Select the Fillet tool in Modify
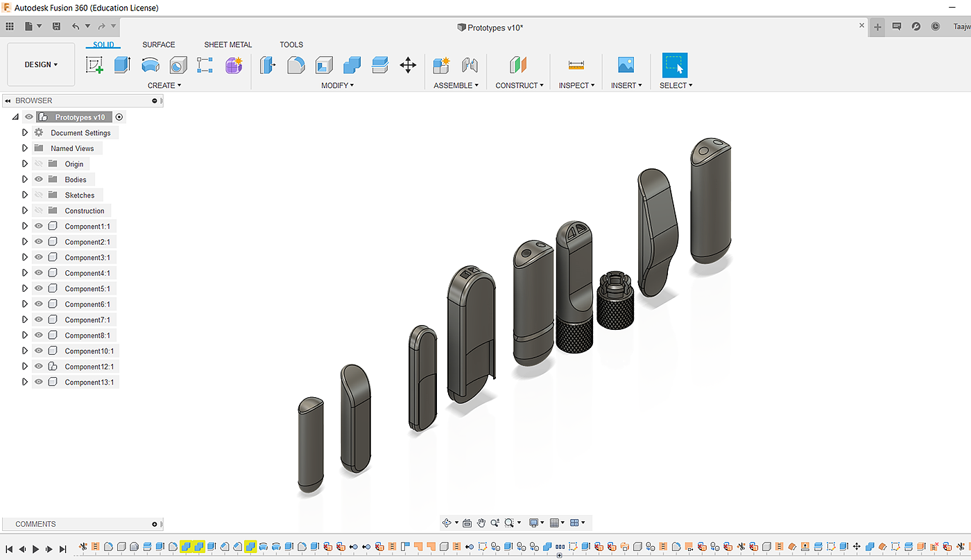The width and height of the screenshot is (971, 560). pos(296,65)
